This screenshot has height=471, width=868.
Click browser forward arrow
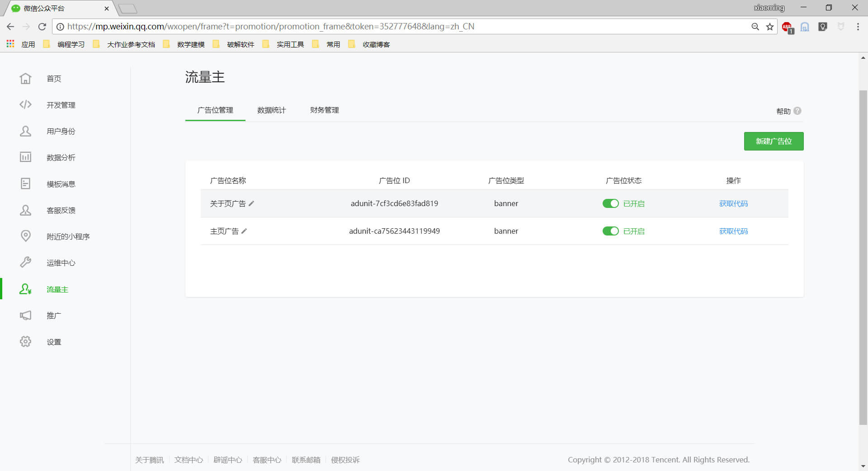point(26,27)
